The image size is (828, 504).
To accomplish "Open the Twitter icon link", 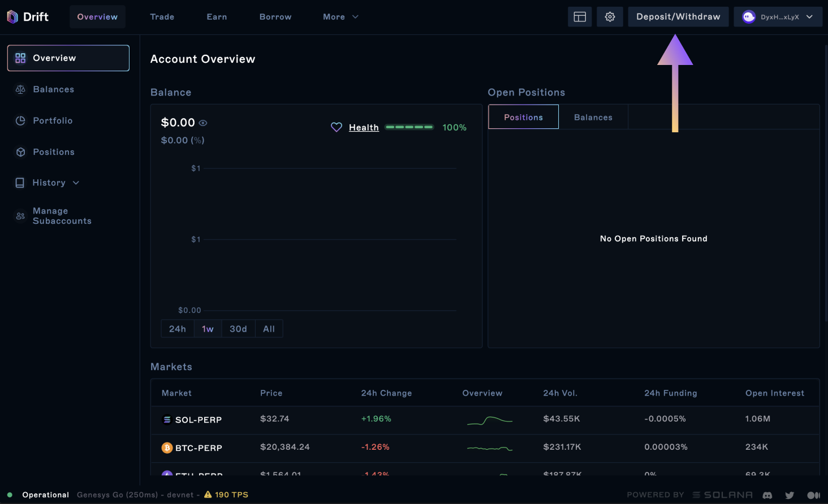I will pyautogui.click(x=790, y=495).
